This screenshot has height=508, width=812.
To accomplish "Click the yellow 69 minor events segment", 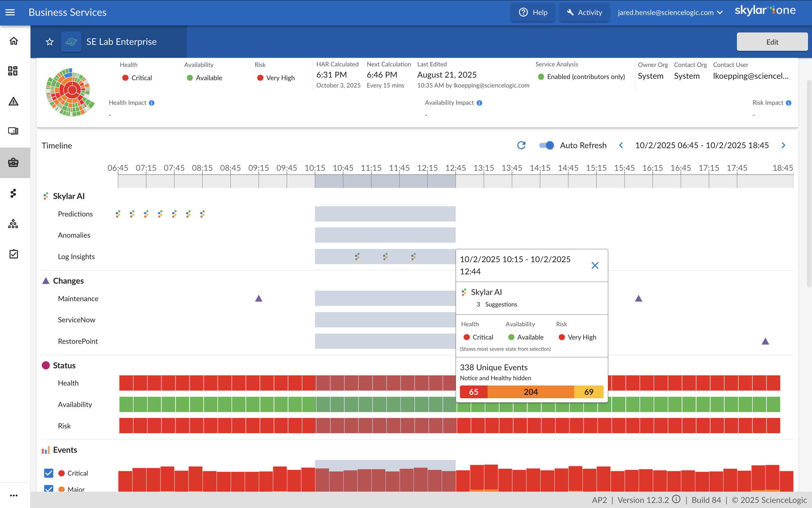I will [589, 392].
